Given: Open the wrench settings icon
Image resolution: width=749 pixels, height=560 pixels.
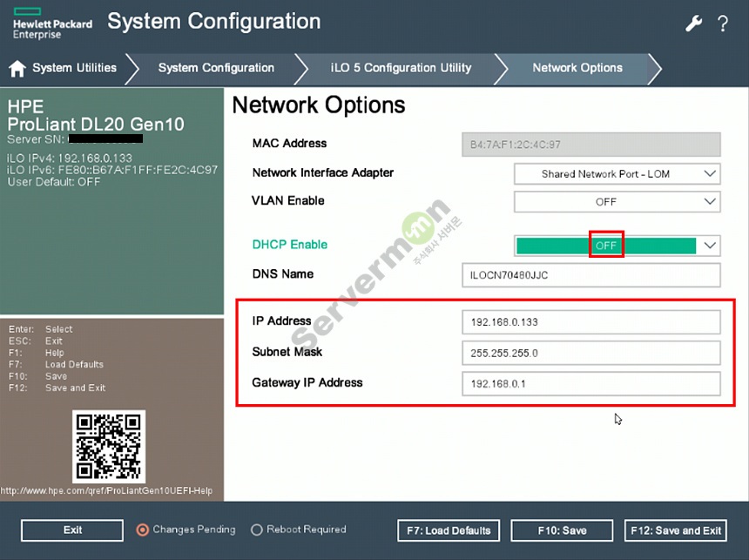Looking at the screenshot, I should click(693, 23).
